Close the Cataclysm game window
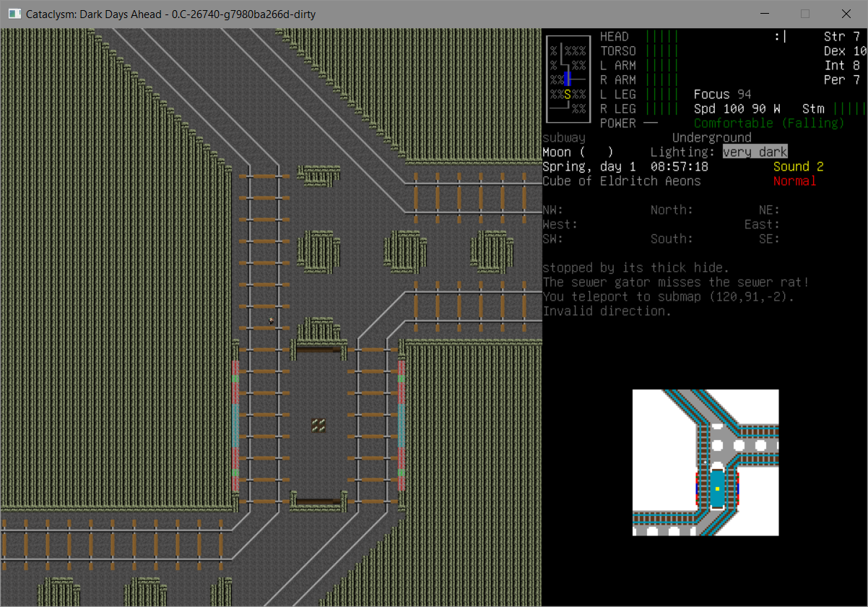Screen dimensions: 868x607 (846, 14)
